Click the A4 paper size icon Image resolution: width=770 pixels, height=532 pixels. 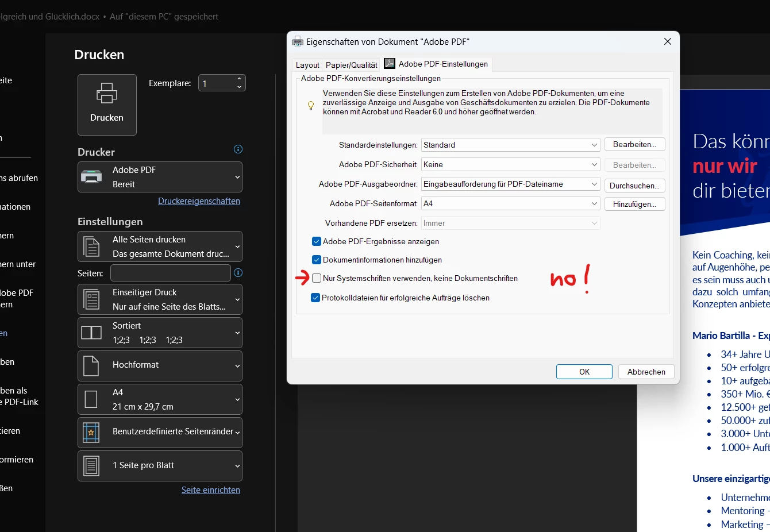point(91,399)
